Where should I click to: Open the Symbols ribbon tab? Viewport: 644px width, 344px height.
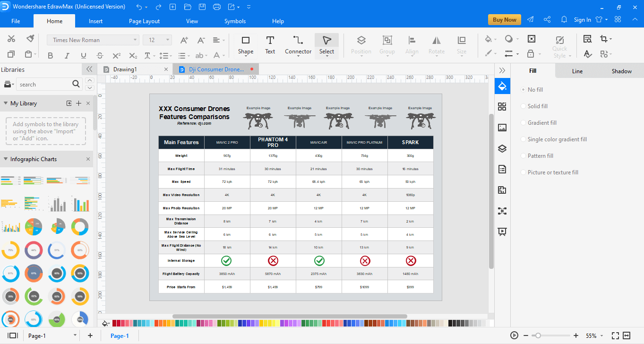coord(235,21)
